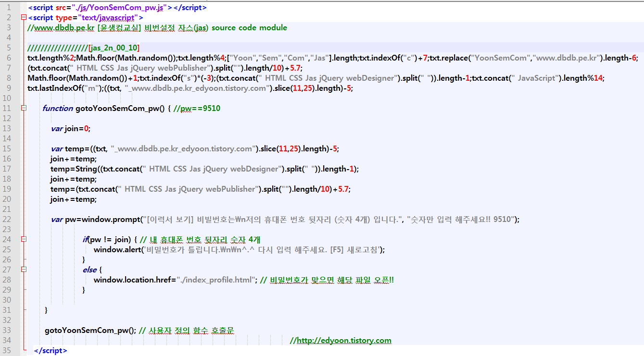This screenshot has height=356, width=644.
Task: Collapse the script block fold marker on line 2
Action: [24, 18]
